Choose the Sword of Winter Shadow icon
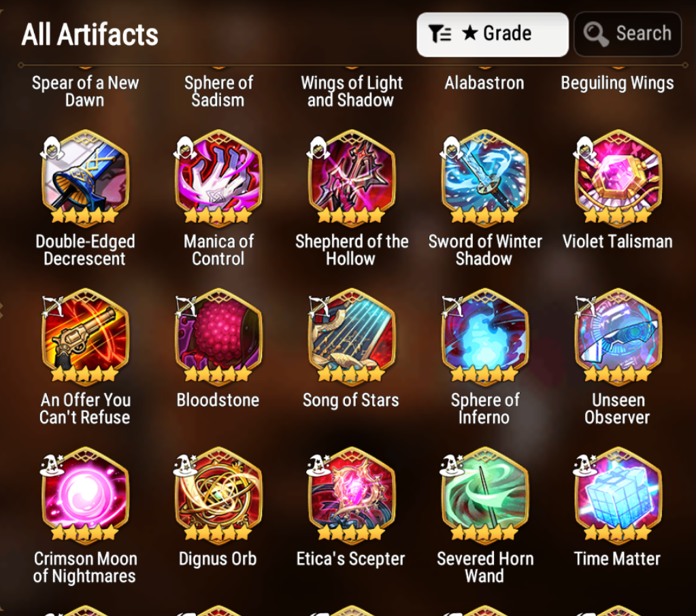This screenshot has height=616, width=696. point(484,177)
